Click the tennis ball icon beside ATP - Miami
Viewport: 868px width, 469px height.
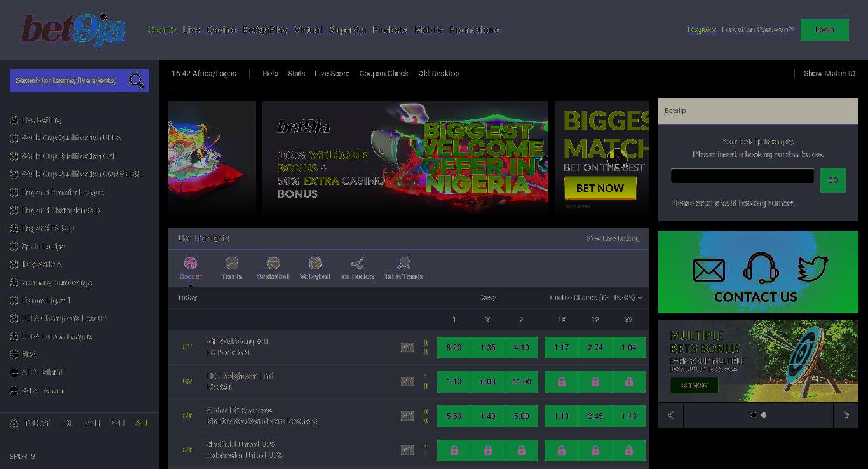[14, 372]
